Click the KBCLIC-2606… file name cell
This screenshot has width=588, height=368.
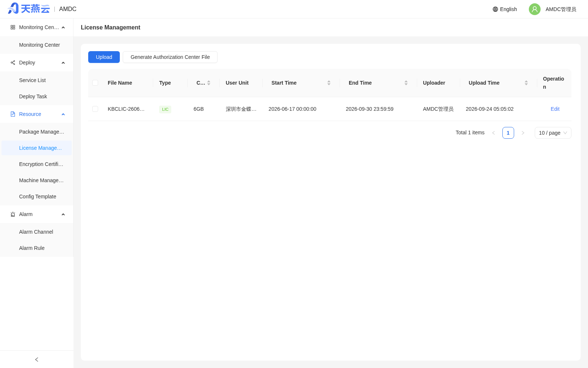pyautogui.click(x=126, y=109)
